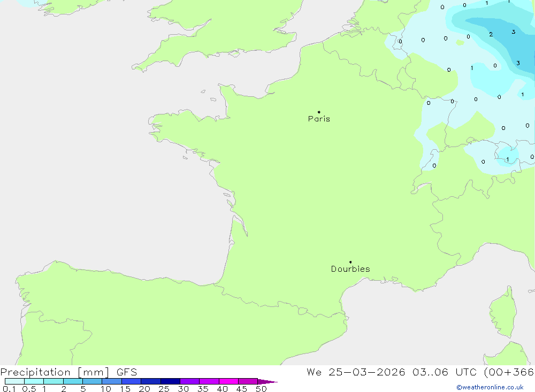Click the 20 mm dark blue legend swatch
This screenshot has width=535, height=392.
point(150,381)
